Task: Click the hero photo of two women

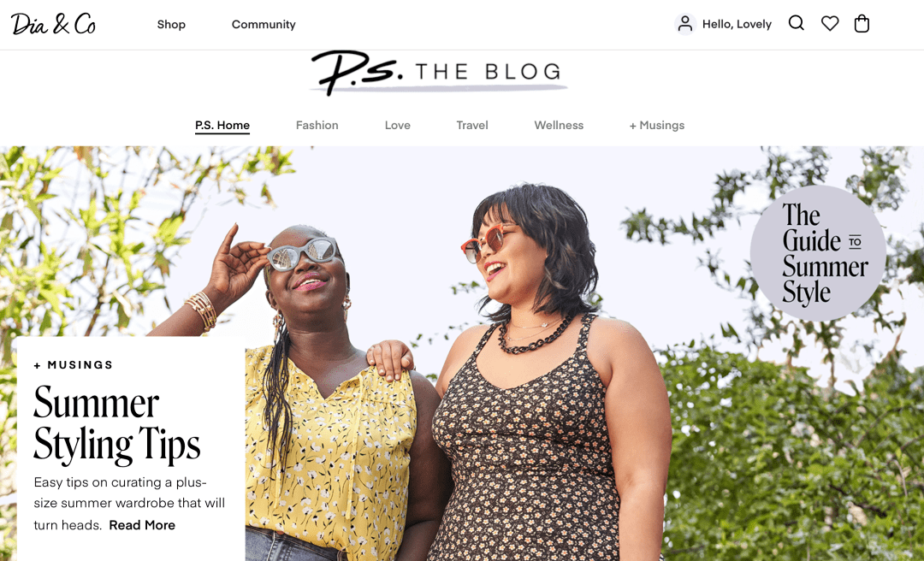Action: [462, 353]
